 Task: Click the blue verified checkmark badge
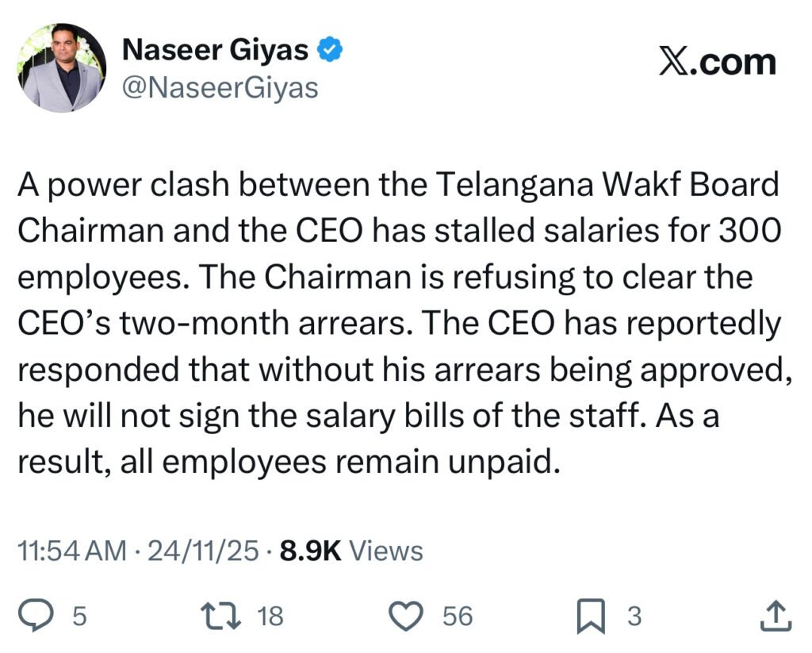coord(330,51)
